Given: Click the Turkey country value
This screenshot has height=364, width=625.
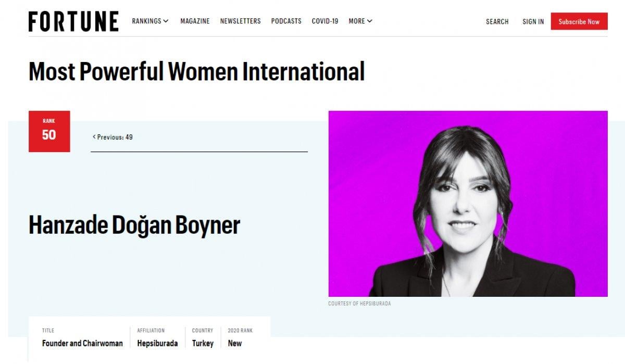Looking at the screenshot, I should [x=203, y=343].
